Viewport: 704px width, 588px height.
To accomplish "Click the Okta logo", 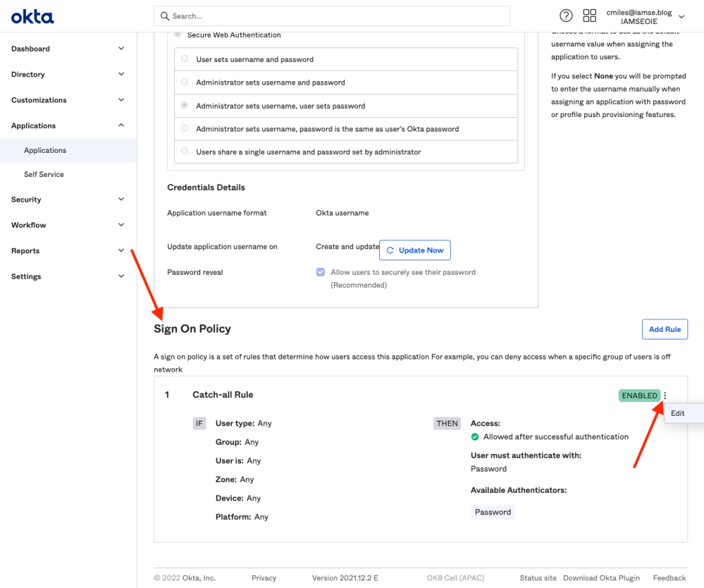I will coord(32,17).
